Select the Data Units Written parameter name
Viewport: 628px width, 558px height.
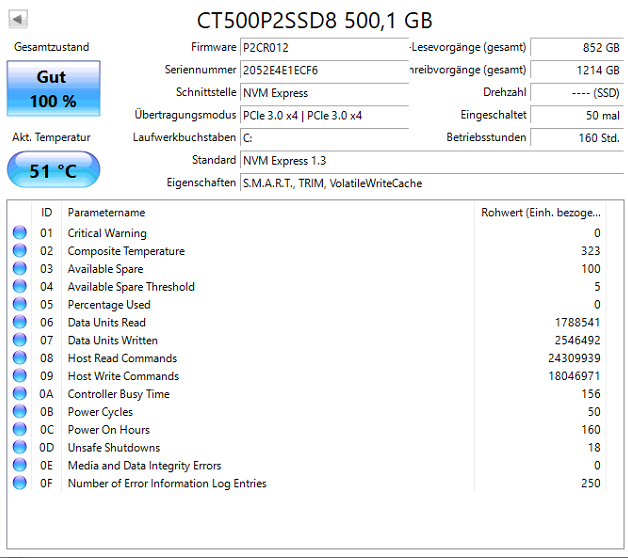(x=113, y=340)
